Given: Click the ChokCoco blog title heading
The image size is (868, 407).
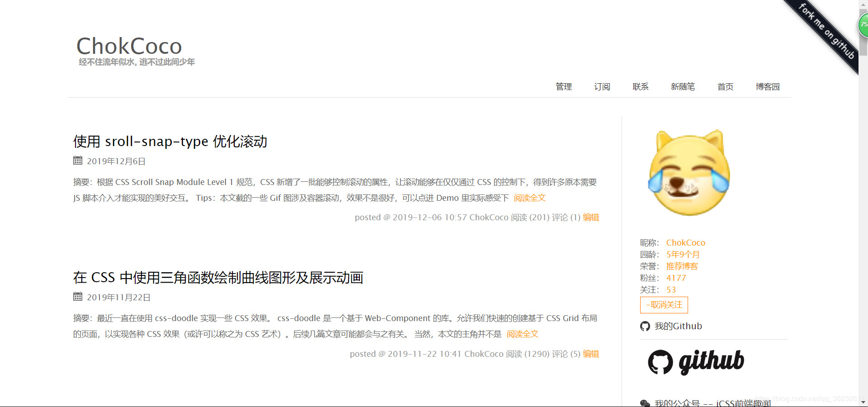Looking at the screenshot, I should (x=130, y=46).
